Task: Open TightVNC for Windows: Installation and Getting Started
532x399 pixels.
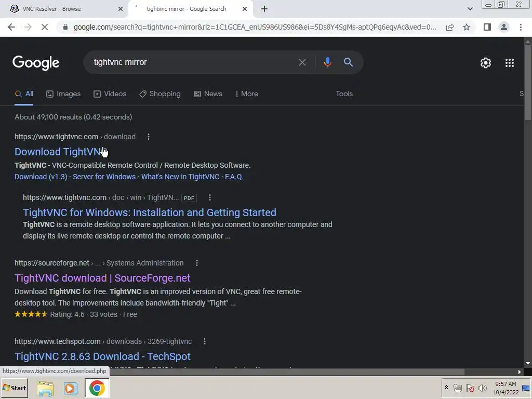Action: pos(150,212)
